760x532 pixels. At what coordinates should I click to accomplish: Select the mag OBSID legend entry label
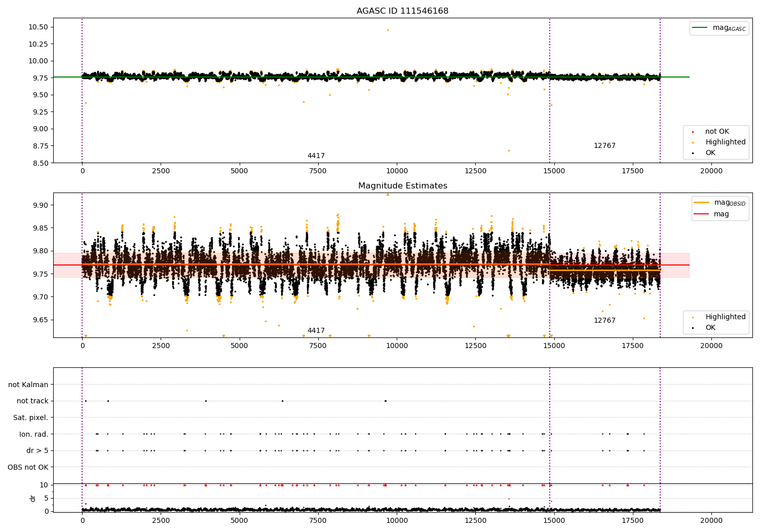(x=730, y=203)
